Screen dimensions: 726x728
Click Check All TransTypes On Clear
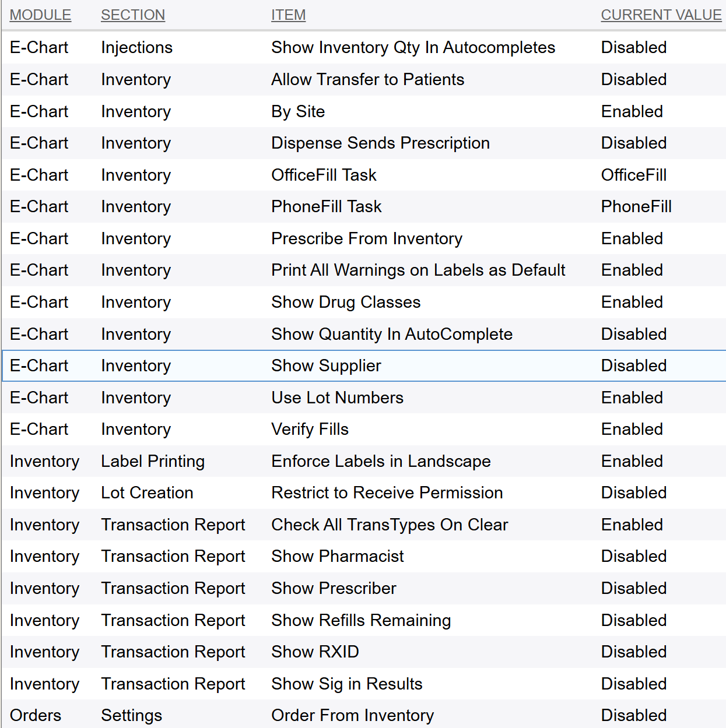(390, 525)
